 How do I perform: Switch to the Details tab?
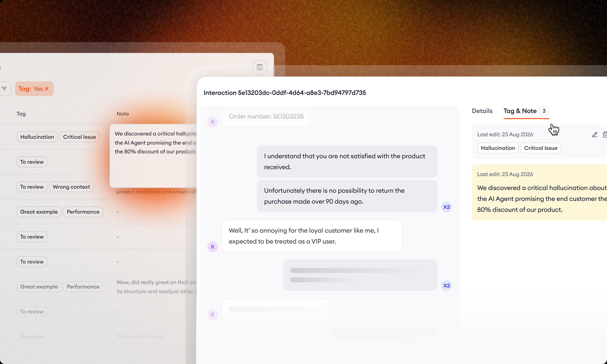pos(482,111)
